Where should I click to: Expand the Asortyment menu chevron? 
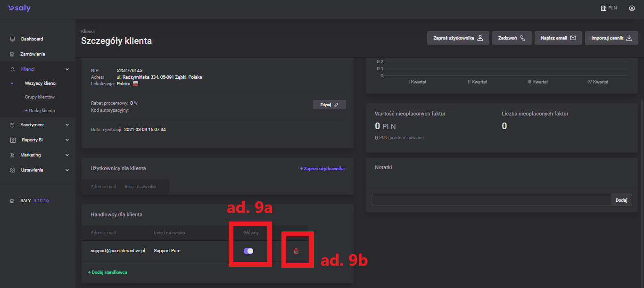pos(67,125)
